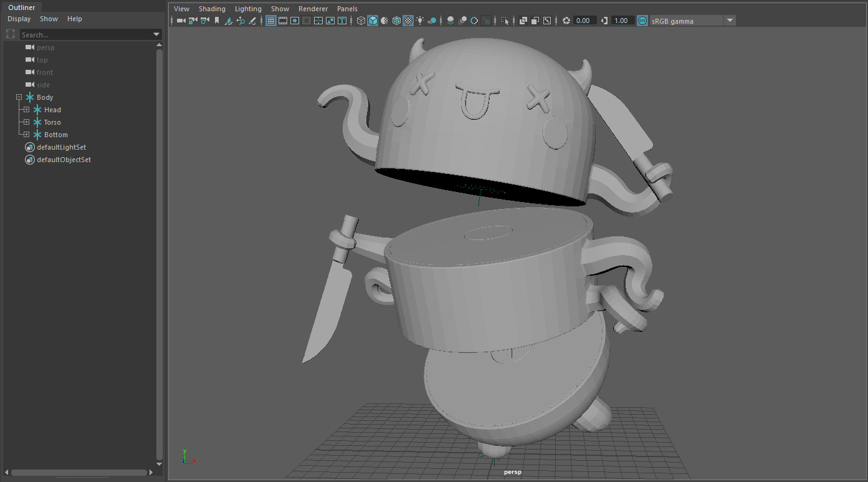The image size is (868, 482).
Task: Click the Wireframe cube display icon
Action: point(361,21)
